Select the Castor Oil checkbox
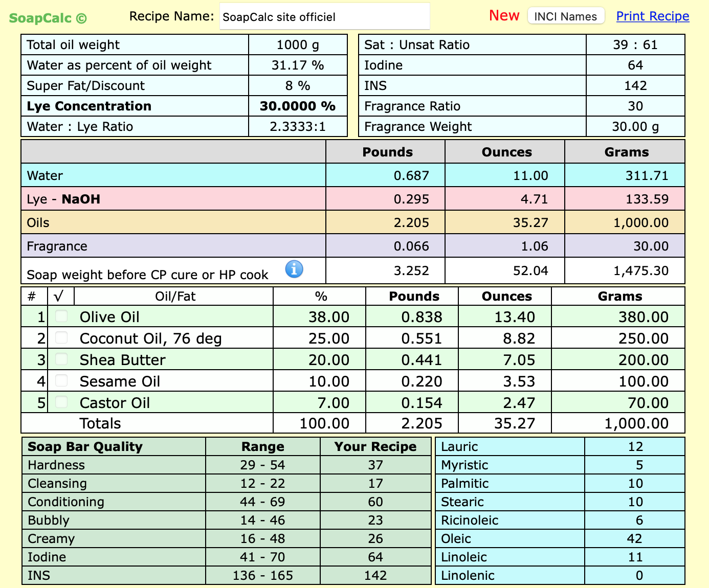Image resolution: width=709 pixels, height=588 pixels. (61, 402)
